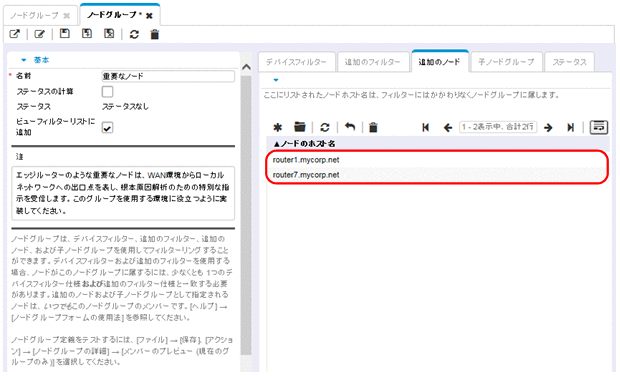Screen dimensions: 620x376
Task: Click the Open folder icon in node table
Action: tap(300, 127)
